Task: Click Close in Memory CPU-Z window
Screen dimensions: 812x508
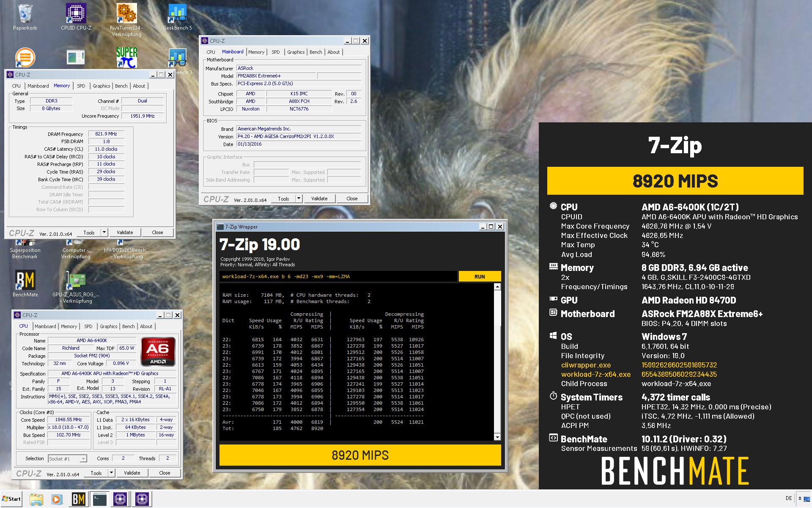Action: point(157,232)
